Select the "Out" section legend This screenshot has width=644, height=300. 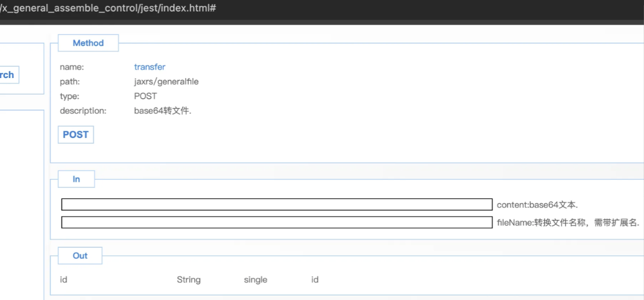80,255
